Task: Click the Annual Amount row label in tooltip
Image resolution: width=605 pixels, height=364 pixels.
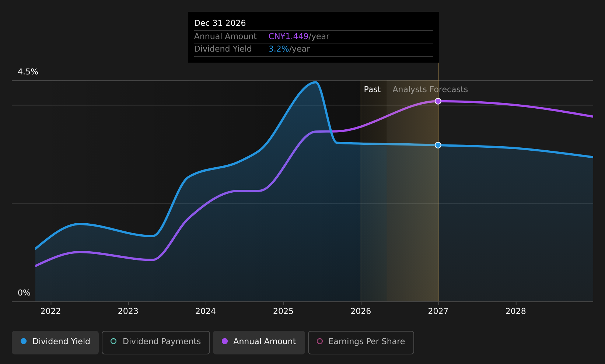Action: 225,36
